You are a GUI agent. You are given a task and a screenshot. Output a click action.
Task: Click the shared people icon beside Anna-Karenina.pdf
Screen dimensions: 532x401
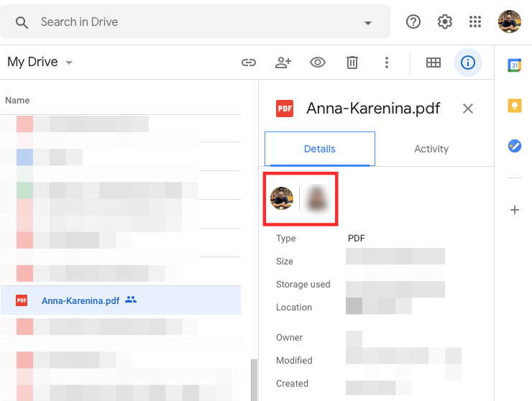coord(131,300)
